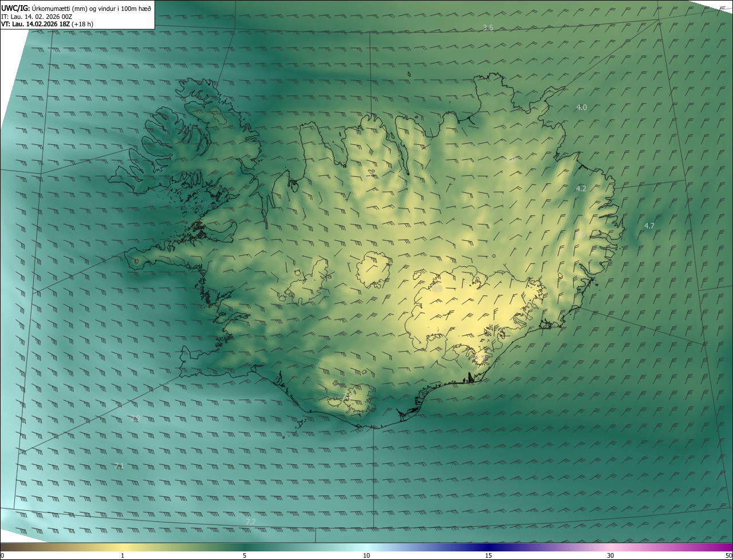Click the 4.7 value label on the map
This screenshot has height=560, width=733.
[x=649, y=226]
